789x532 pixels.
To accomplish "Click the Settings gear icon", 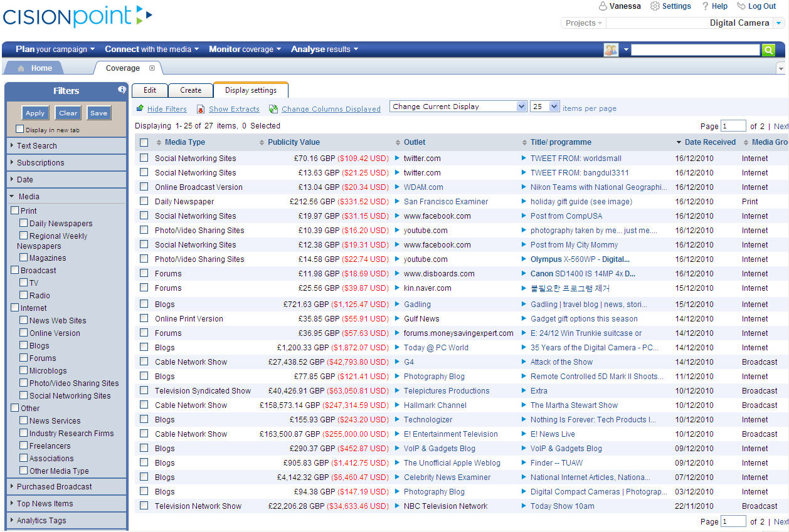I will pos(655,6).
